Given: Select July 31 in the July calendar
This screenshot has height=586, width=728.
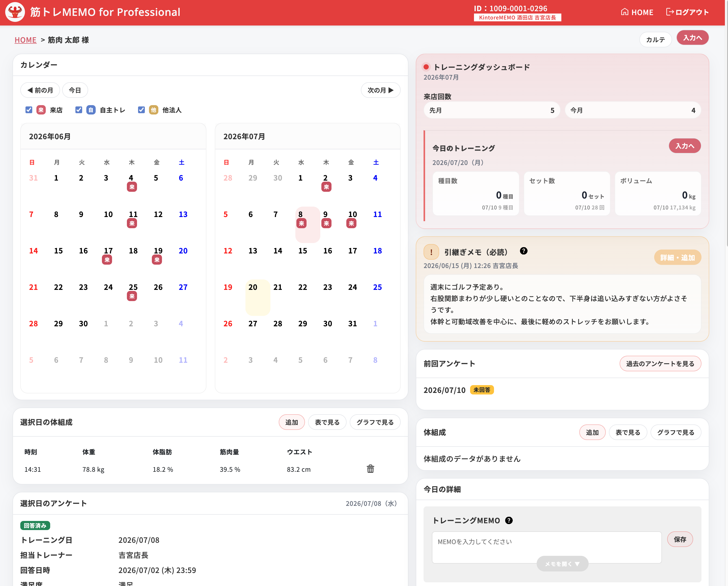Looking at the screenshot, I should point(353,323).
